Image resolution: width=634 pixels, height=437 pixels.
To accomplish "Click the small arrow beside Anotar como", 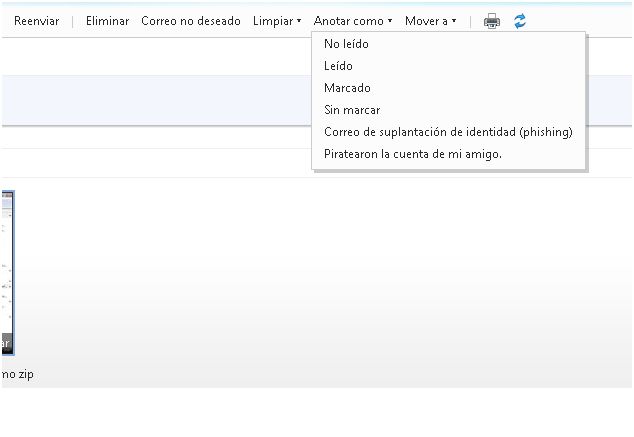I will coord(390,21).
